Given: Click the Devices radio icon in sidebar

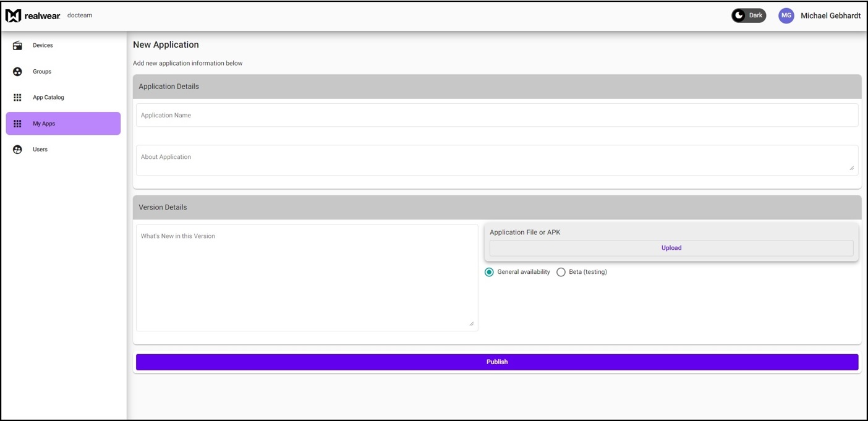Looking at the screenshot, I should (17, 46).
